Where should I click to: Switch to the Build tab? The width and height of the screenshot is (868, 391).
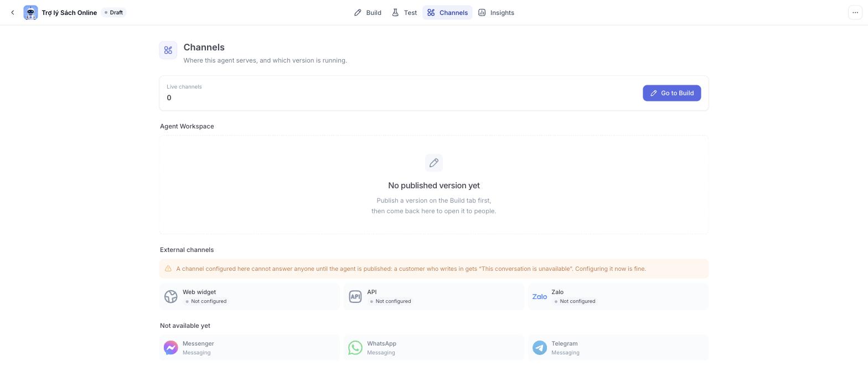368,13
